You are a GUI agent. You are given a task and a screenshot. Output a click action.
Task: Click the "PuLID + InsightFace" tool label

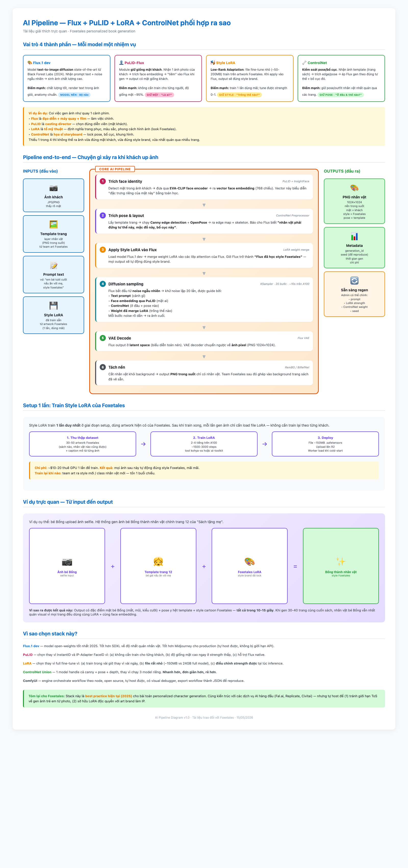click(296, 181)
